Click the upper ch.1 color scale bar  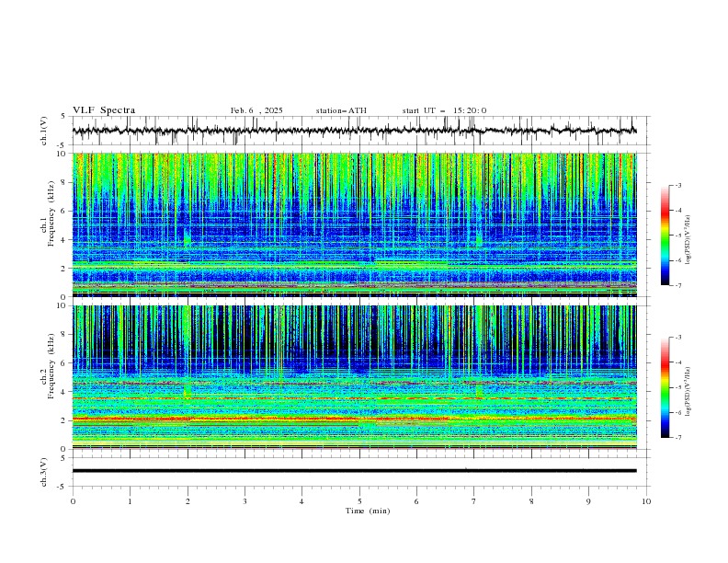[665, 236]
